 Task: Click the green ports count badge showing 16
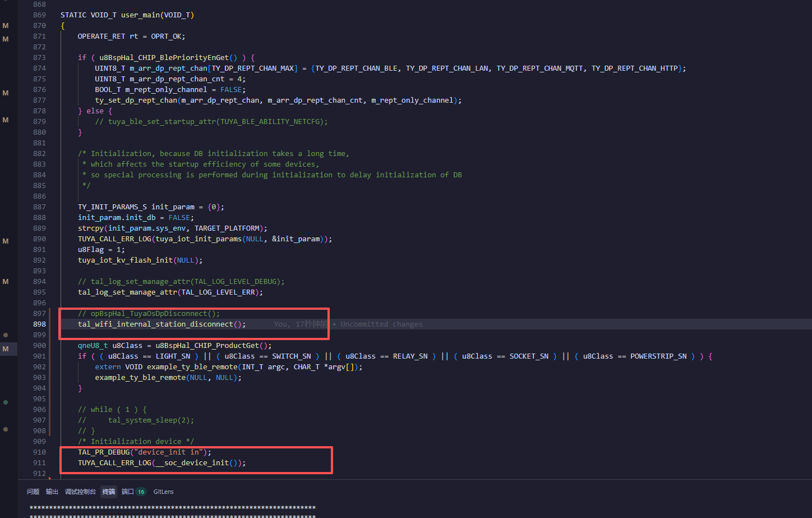(x=140, y=491)
